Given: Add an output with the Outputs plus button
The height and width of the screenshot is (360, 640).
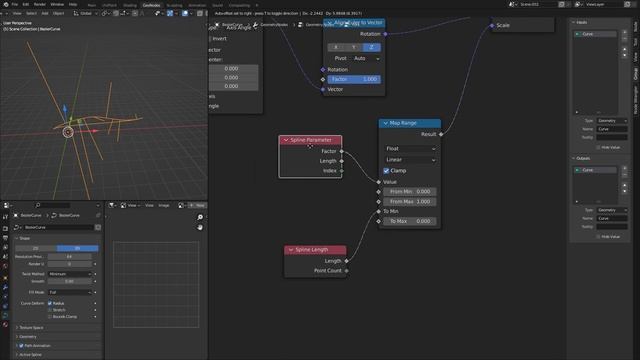Looking at the screenshot, I should click(x=624, y=168).
